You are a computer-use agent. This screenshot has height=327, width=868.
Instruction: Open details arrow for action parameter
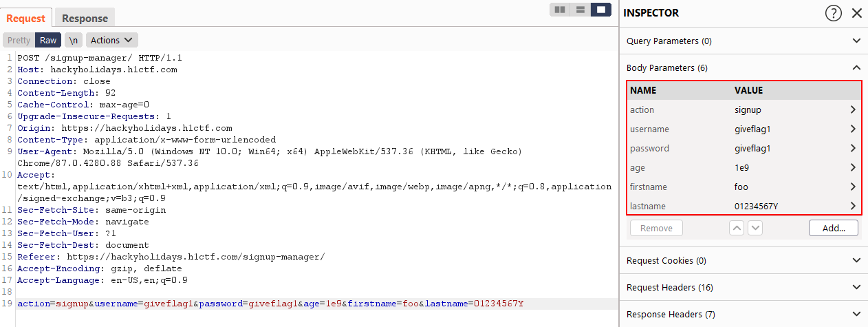click(853, 109)
